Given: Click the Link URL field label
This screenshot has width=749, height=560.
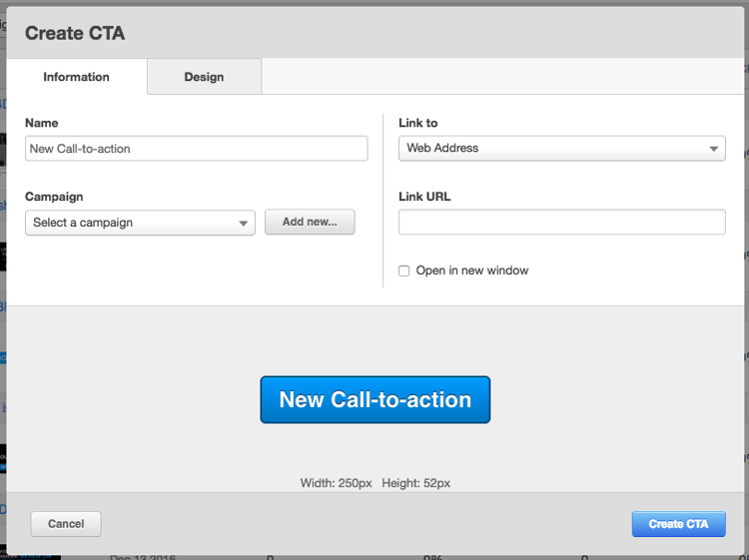Looking at the screenshot, I should (424, 197).
